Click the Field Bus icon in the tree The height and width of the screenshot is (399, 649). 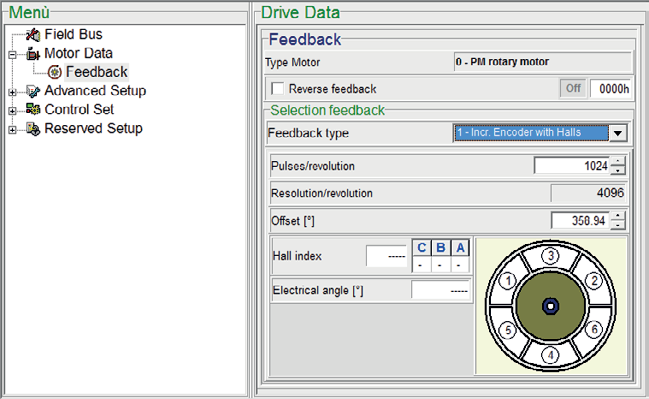33,34
